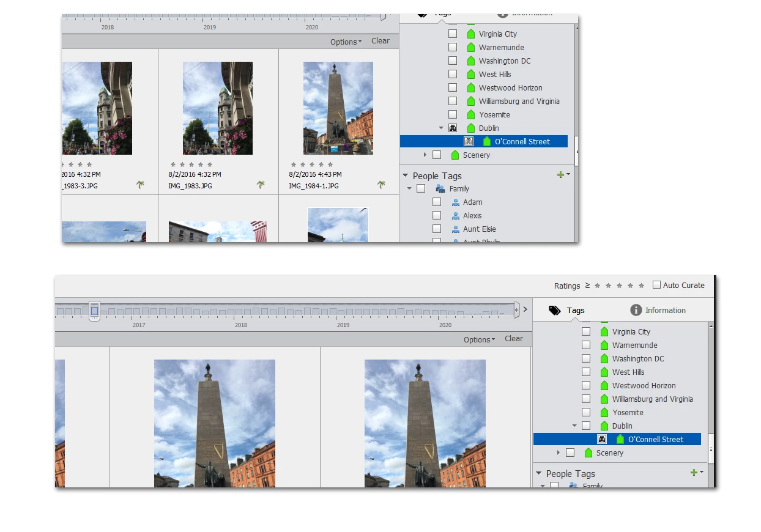Expand the Scenery tag in upper panel
This screenshot has height=532, width=761.
coord(425,155)
